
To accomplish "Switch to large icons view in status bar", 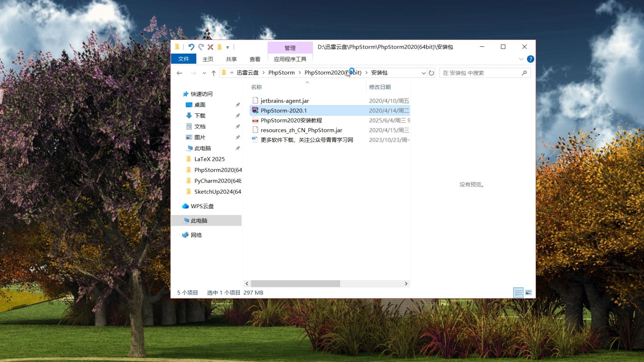I will click(x=528, y=293).
